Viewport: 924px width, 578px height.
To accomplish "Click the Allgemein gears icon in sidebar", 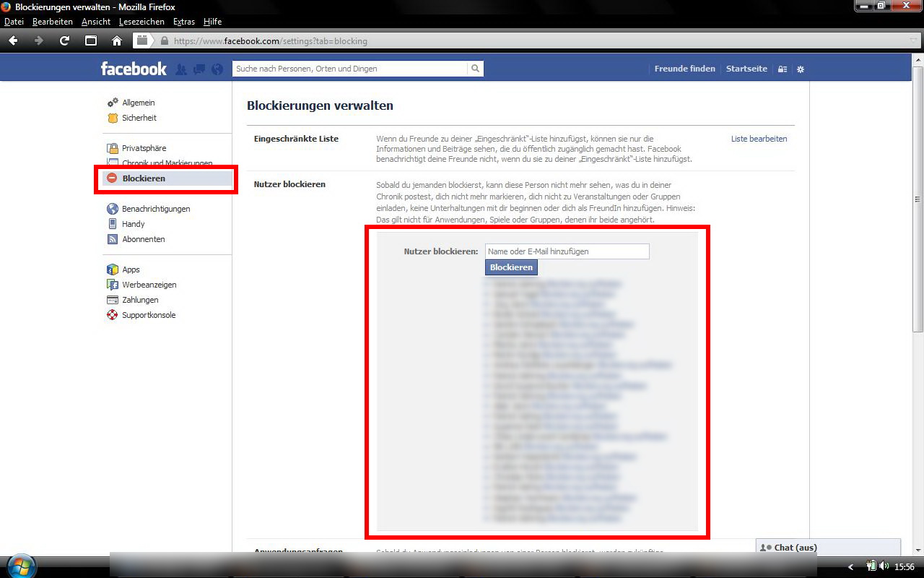I will coord(113,103).
